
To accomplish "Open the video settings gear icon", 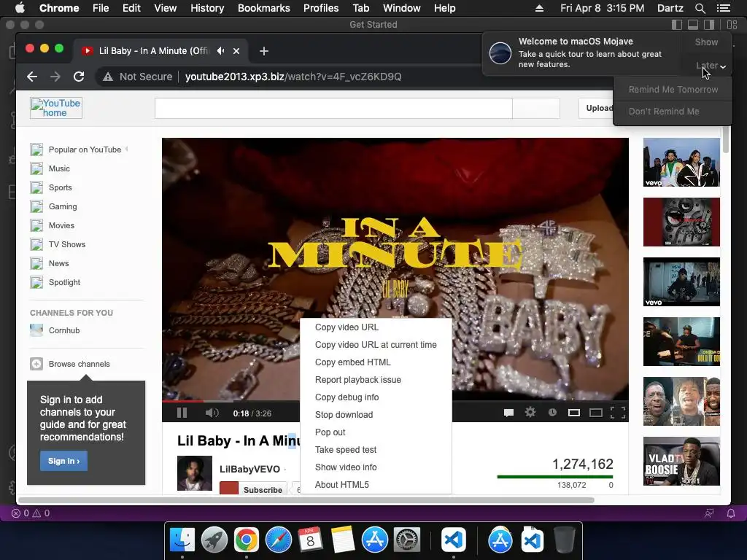I will (530, 413).
